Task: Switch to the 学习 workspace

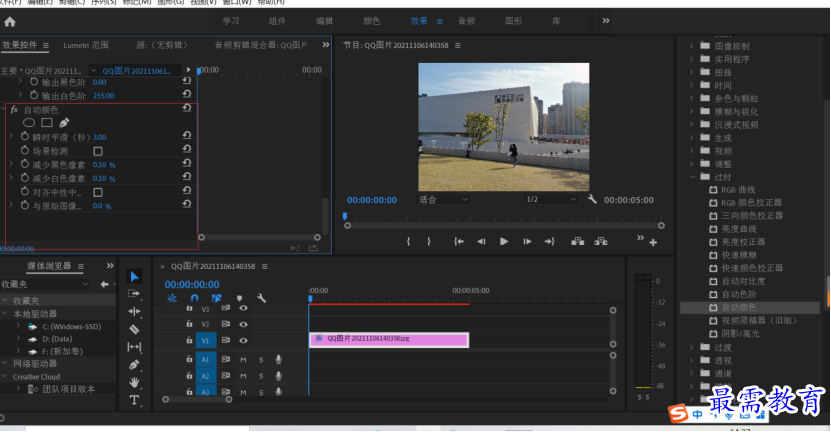Action: (231, 21)
